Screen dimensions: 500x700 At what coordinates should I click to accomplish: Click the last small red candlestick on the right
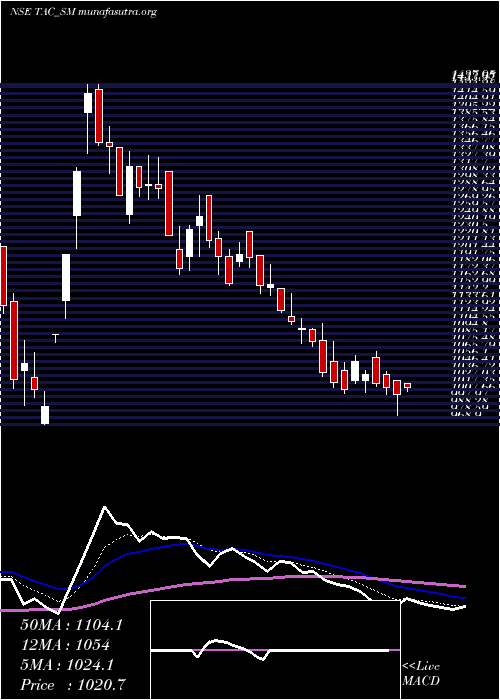[x=407, y=386]
